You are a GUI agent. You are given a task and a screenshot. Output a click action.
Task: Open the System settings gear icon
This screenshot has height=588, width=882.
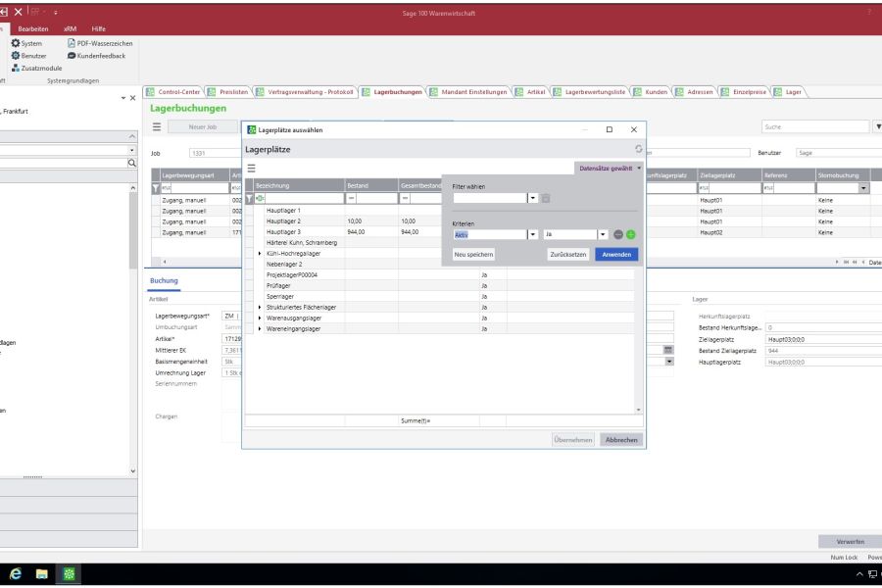(x=15, y=43)
